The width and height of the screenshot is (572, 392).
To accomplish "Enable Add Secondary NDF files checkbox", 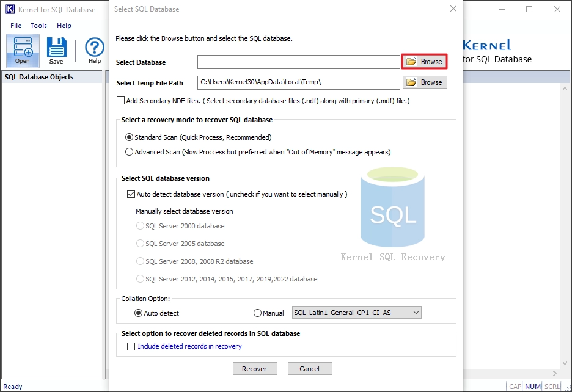I will click(x=120, y=101).
